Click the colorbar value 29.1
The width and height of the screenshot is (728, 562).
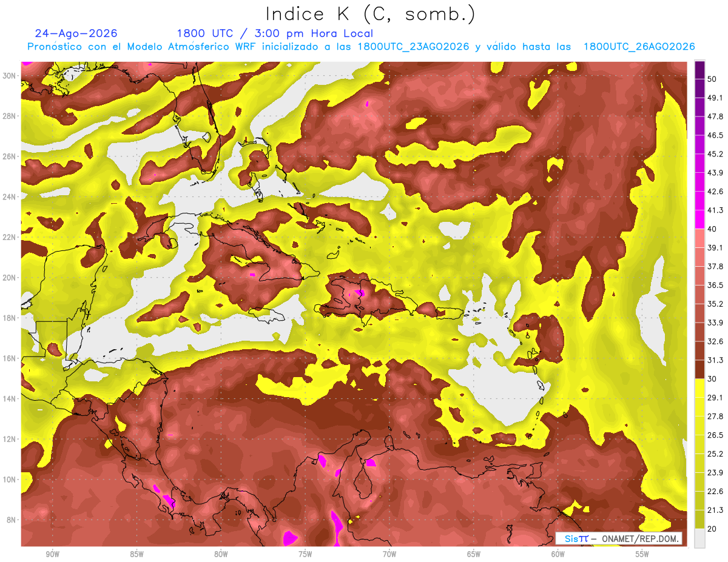click(x=716, y=398)
